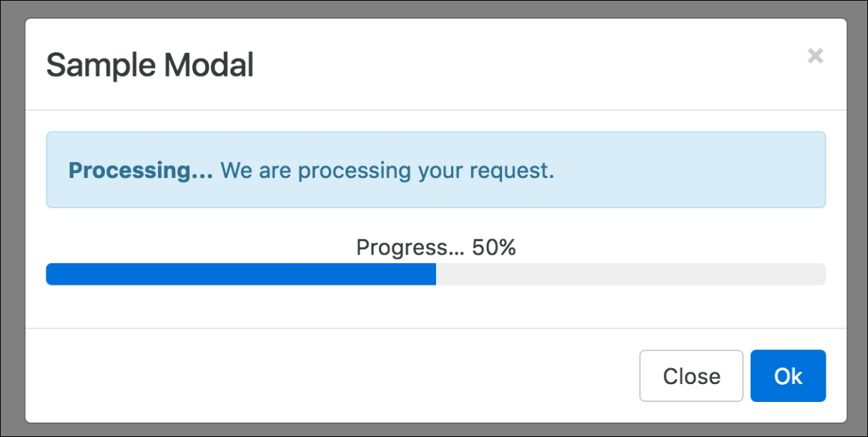Click the bold "Processing..." label
This screenshot has width=868, height=437.
click(x=140, y=170)
